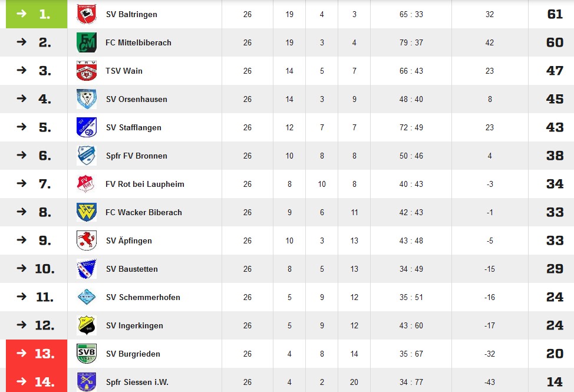Click the green first place rank cell
The height and width of the screenshot is (392, 574).
(x=37, y=14)
